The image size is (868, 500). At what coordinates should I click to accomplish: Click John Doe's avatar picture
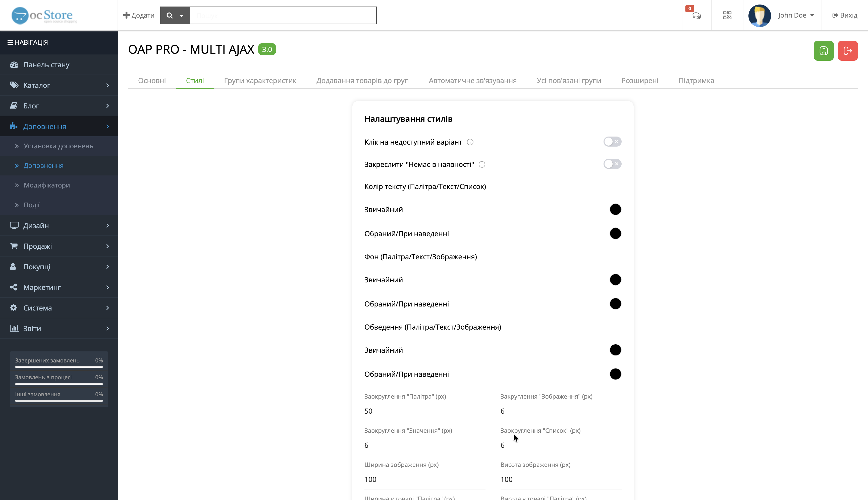pos(759,16)
